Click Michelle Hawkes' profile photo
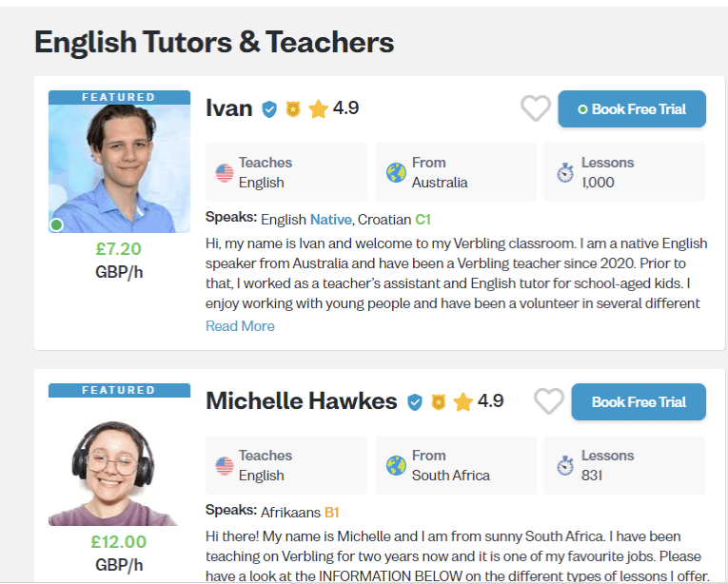 [x=112, y=462]
